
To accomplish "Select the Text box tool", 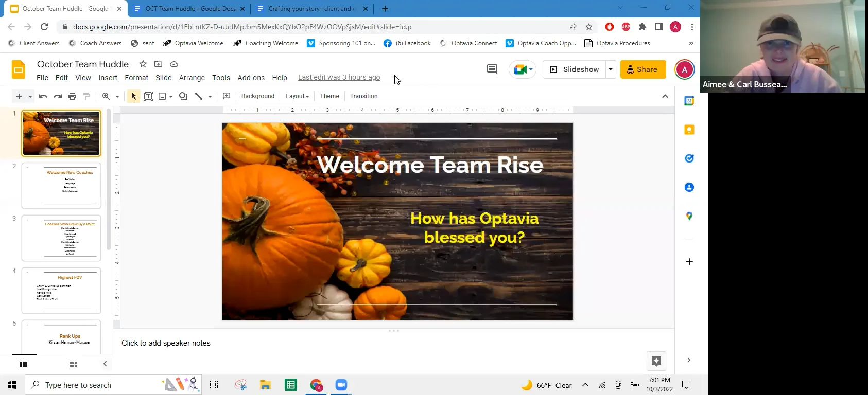I will [148, 96].
